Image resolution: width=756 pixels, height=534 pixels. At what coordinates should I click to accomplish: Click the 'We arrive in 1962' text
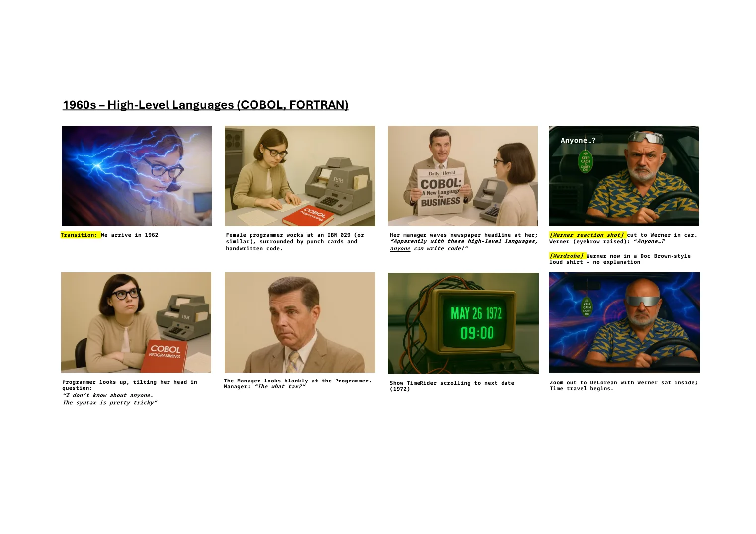[130, 235]
